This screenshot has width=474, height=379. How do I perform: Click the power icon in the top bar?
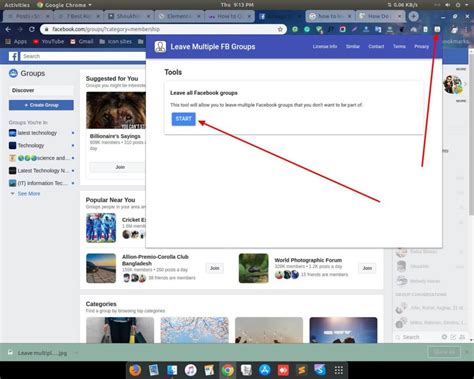point(458,5)
